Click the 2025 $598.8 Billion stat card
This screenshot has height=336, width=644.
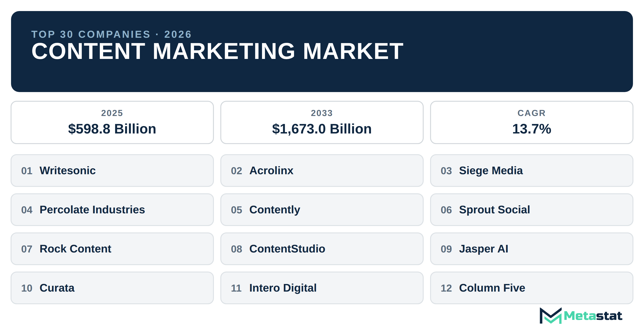[x=112, y=123]
